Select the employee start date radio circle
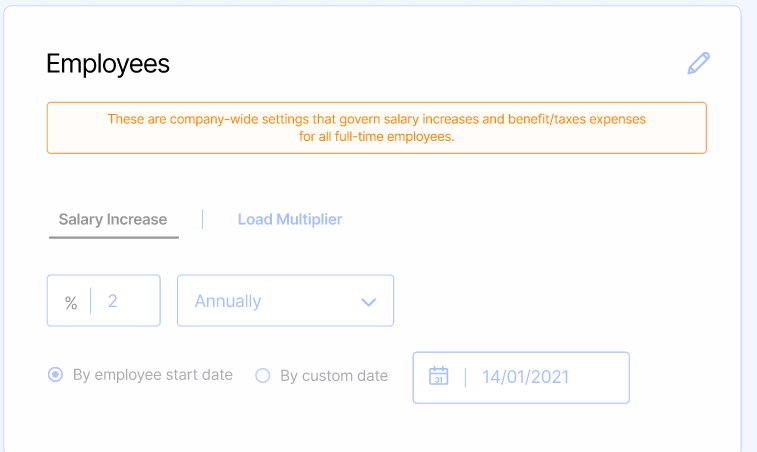The height and width of the screenshot is (452, 757). (x=56, y=375)
